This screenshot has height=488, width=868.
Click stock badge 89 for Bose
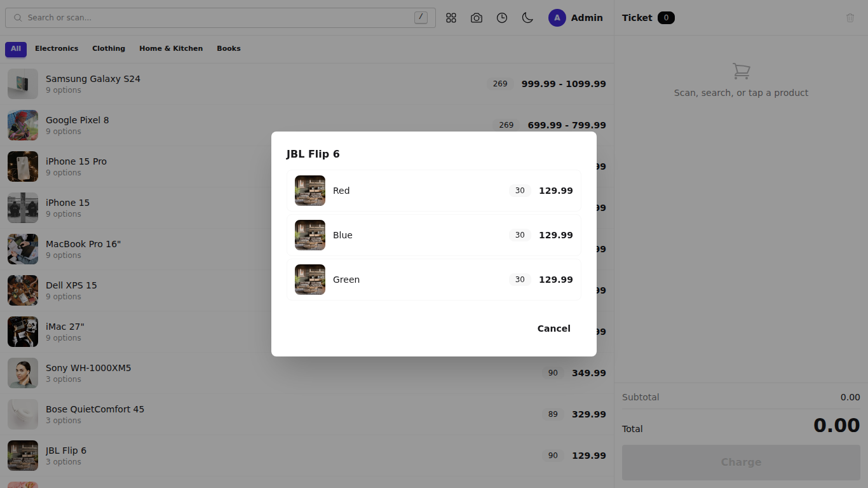tap(553, 414)
